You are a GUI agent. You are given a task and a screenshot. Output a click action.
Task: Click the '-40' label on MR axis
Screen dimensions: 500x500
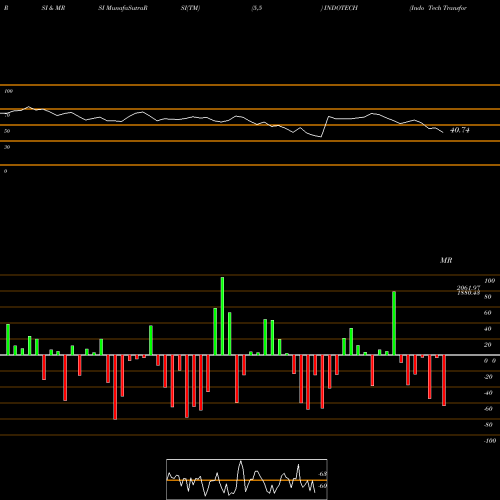click(488, 393)
